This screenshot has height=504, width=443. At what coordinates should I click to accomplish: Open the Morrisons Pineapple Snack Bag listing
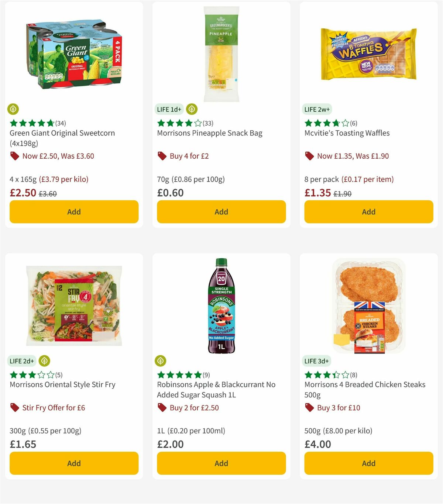(x=209, y=133)
